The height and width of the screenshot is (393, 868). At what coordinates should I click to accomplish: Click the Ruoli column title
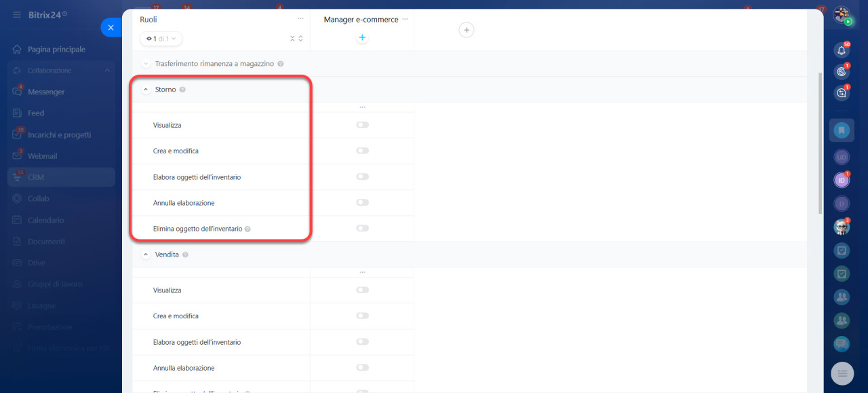click(149, 20)
